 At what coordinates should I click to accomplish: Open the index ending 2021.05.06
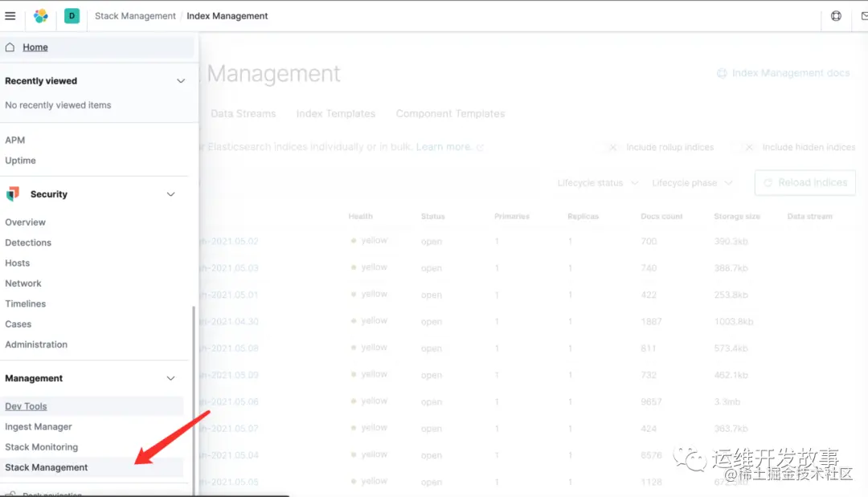(x=229, y=401)
